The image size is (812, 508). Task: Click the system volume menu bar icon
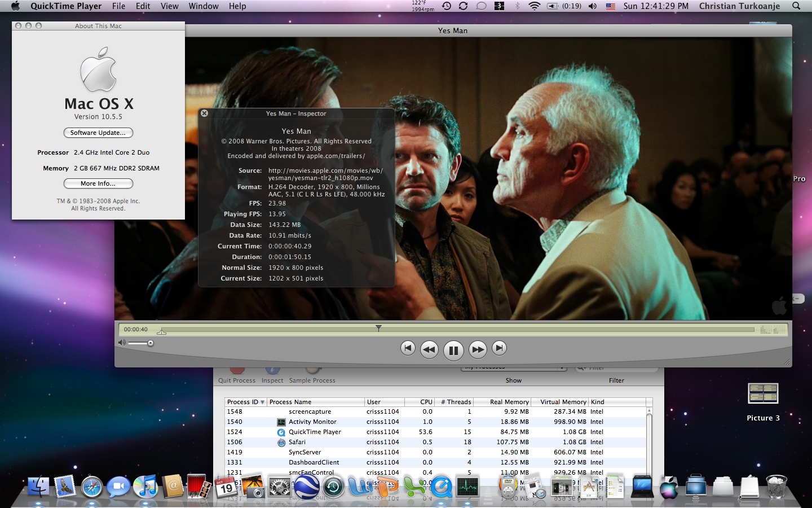click(x=593, y=6)
